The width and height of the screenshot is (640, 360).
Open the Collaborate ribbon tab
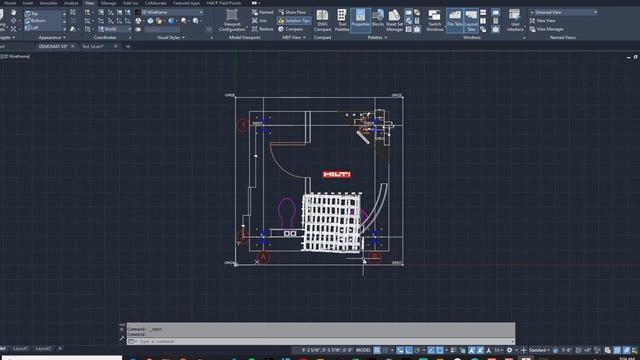tap(156, 3)
